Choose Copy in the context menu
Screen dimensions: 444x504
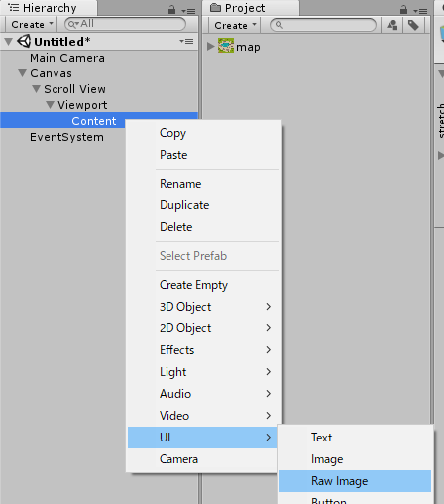click(204, 133)
